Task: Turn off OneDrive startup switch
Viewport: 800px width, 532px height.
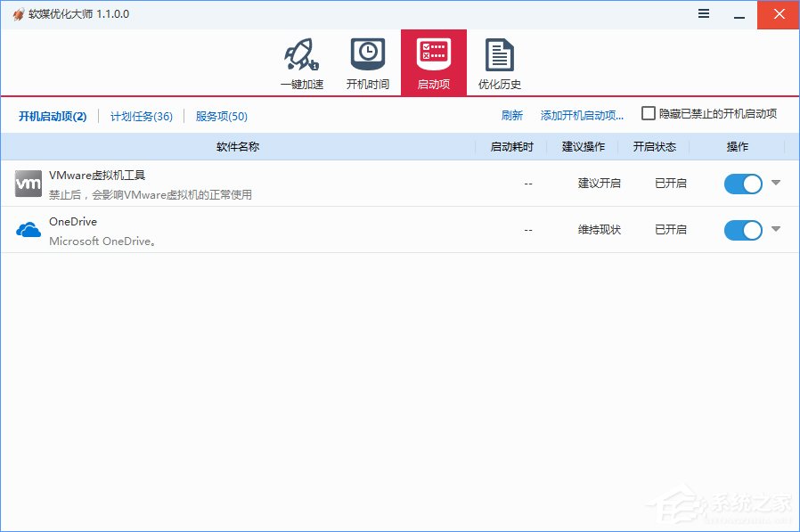Action: tap(742, 230)
